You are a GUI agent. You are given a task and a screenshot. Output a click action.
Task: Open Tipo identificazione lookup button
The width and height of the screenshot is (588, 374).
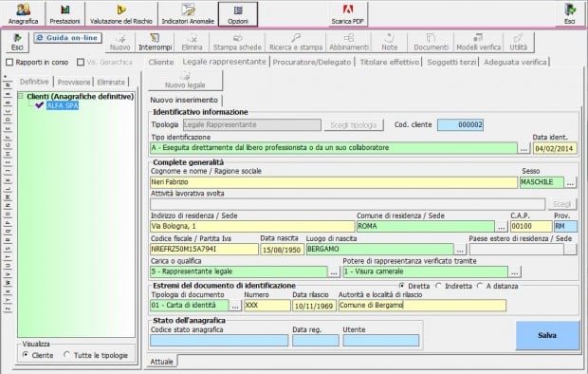click(x=524, y=148)
